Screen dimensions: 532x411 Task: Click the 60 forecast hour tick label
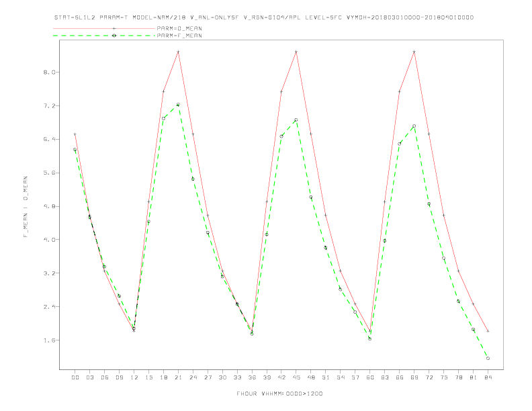tap(370, 377)
